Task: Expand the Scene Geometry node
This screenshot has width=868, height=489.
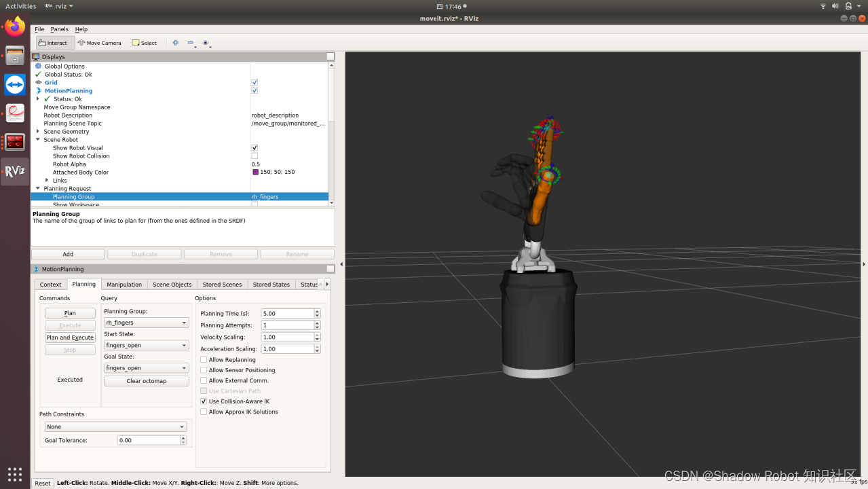Action: click(x=38, y=131)
